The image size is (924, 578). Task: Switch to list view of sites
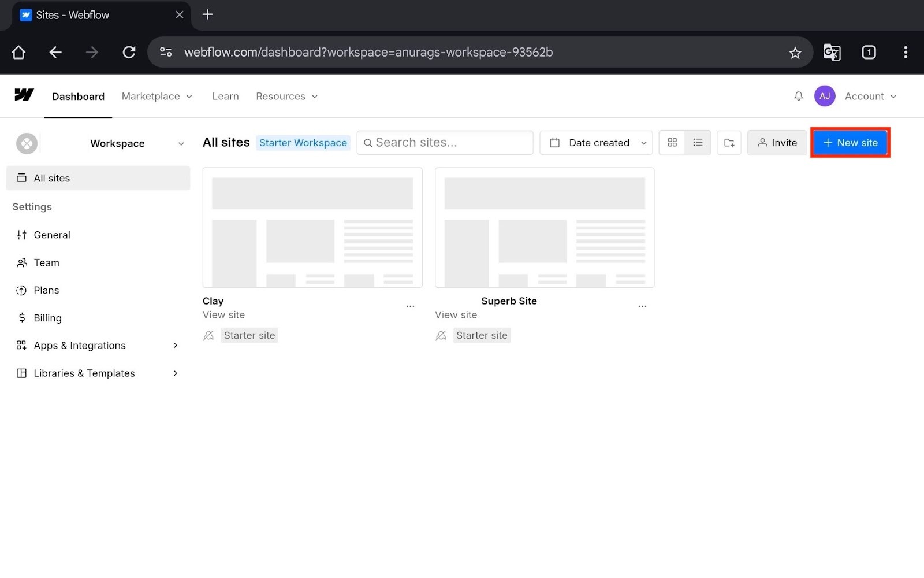tap(698, 143)
